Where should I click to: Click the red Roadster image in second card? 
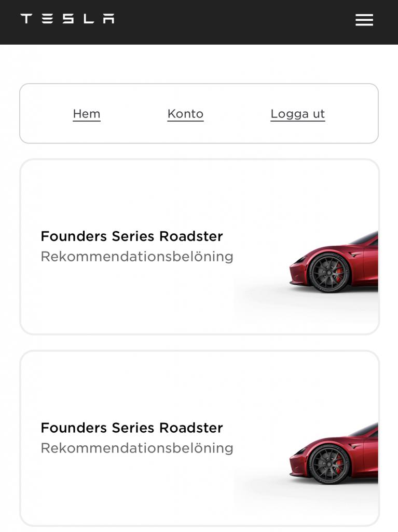(334, 453)
